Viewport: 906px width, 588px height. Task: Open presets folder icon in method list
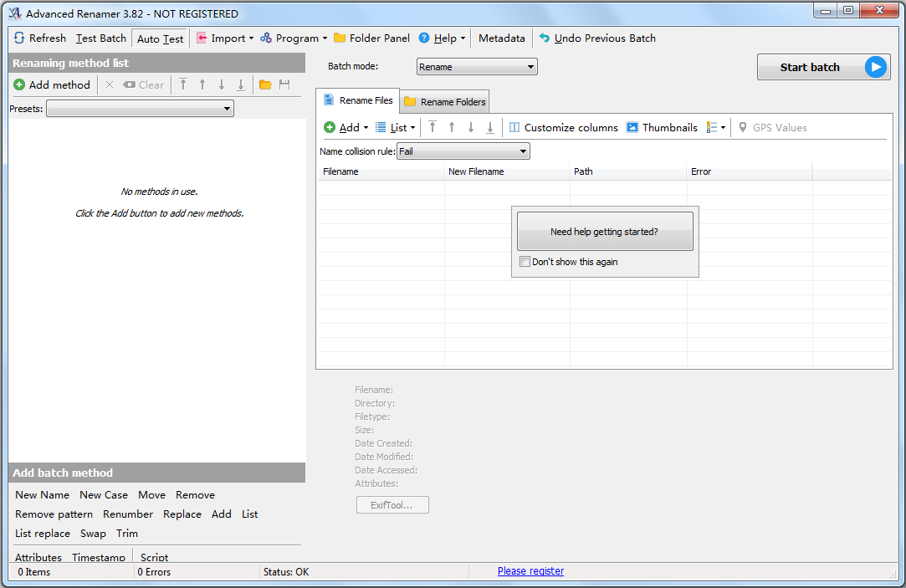[265, 84]
